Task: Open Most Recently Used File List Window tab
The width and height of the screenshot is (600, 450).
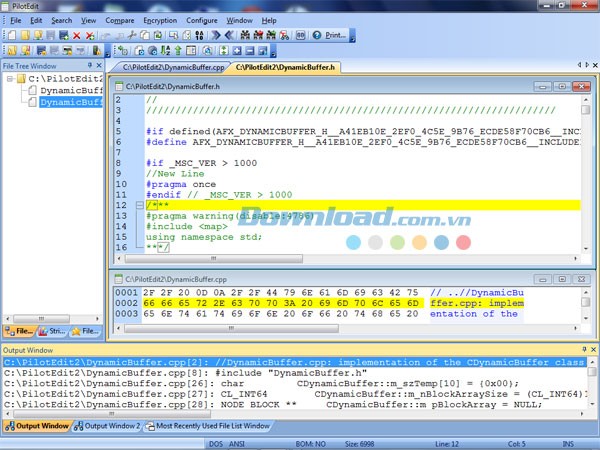Action: pos(210,426)
